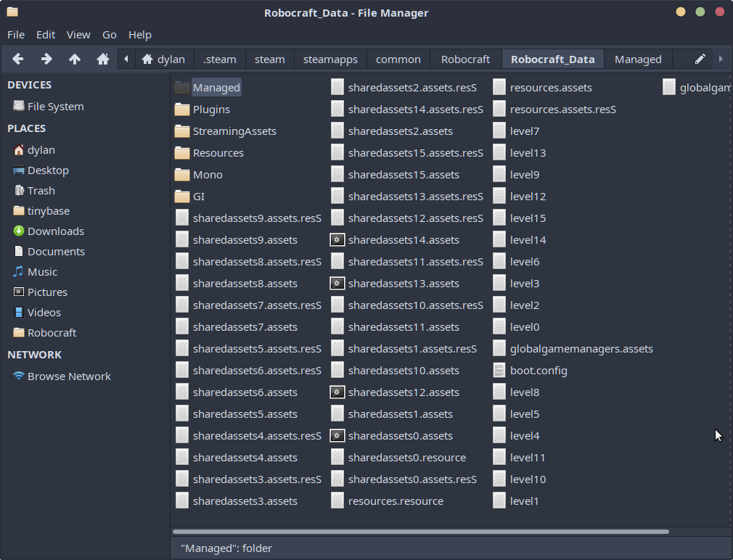Click the Back navigation arrow
Screen dimensions: 733x560
click(x=17, y=59)
